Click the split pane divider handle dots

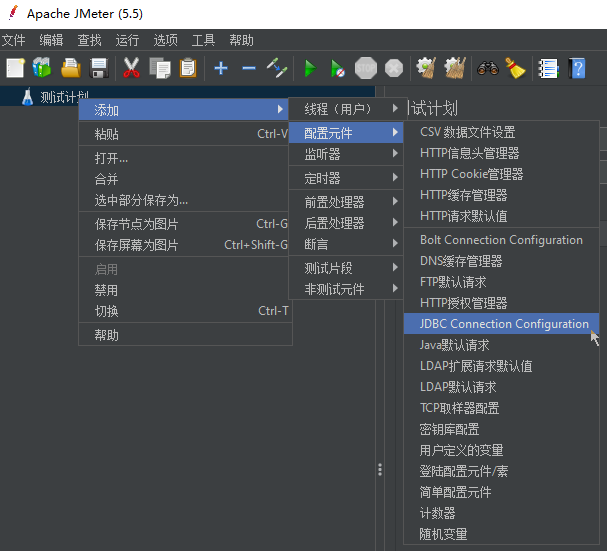380,469
